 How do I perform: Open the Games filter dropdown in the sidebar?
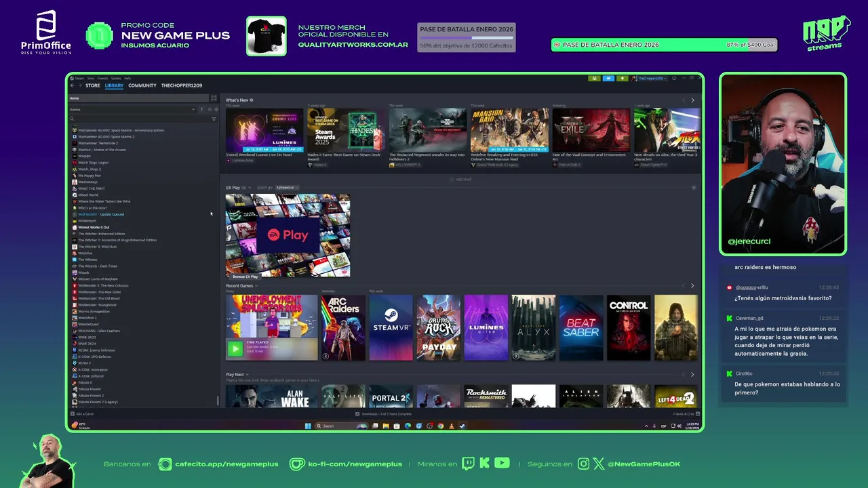[132, 109]
